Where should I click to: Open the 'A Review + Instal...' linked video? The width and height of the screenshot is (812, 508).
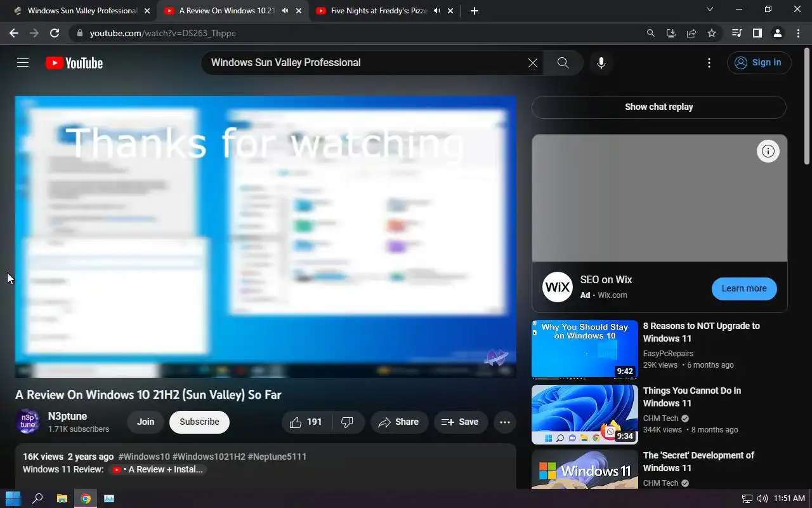pyautogui.click(x=157, y=469)
